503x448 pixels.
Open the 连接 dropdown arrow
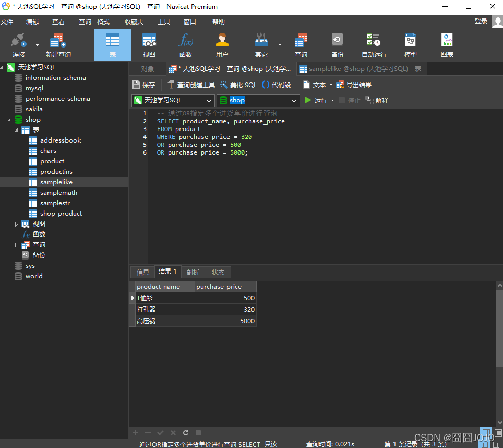(37, 45)
